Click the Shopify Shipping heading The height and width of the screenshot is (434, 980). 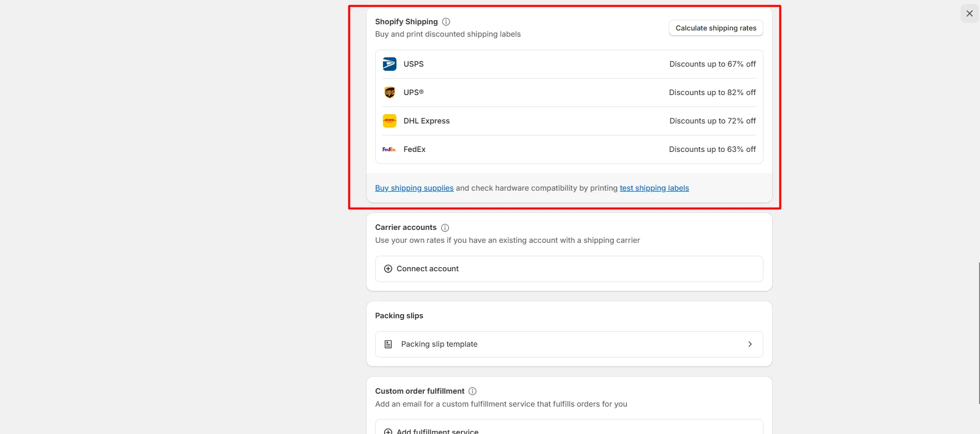[x=406, y=22]
